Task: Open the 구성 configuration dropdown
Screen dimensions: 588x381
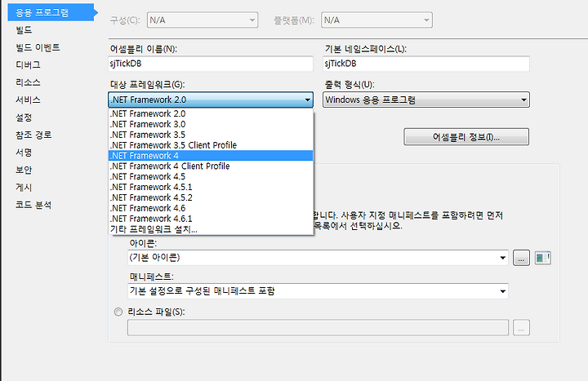Action: (203, 20)
